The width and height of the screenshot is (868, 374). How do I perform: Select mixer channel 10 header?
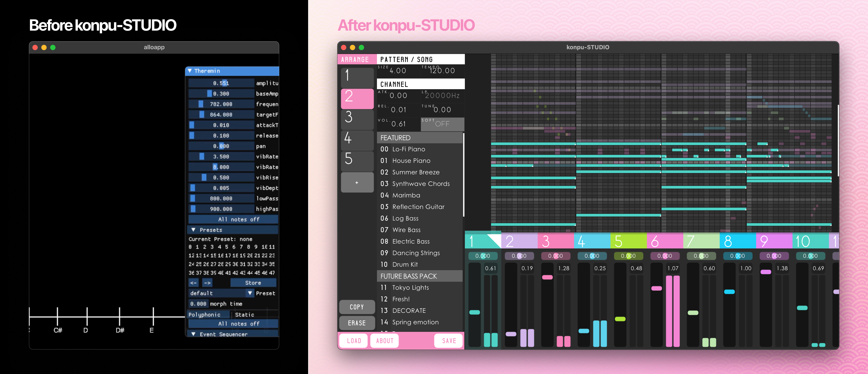(810, 241)
